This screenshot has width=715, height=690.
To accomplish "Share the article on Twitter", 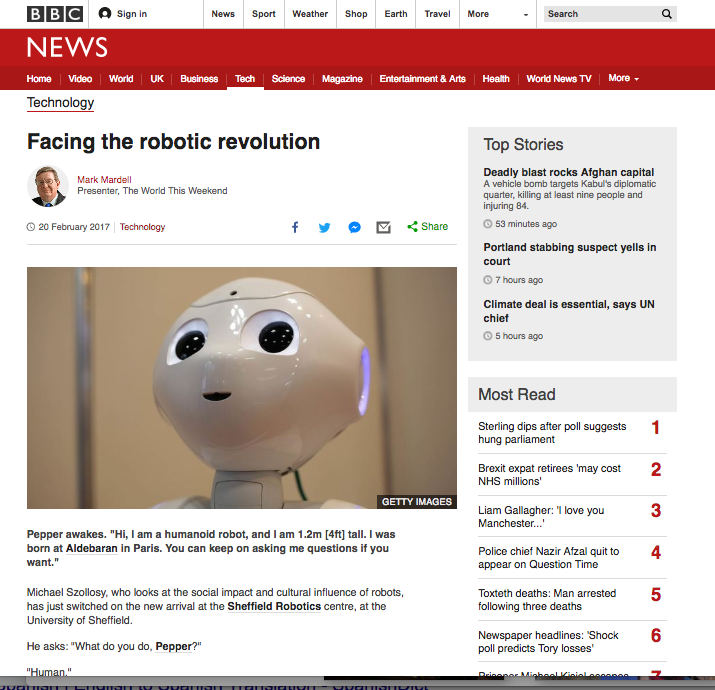I will tap(324, 227).
